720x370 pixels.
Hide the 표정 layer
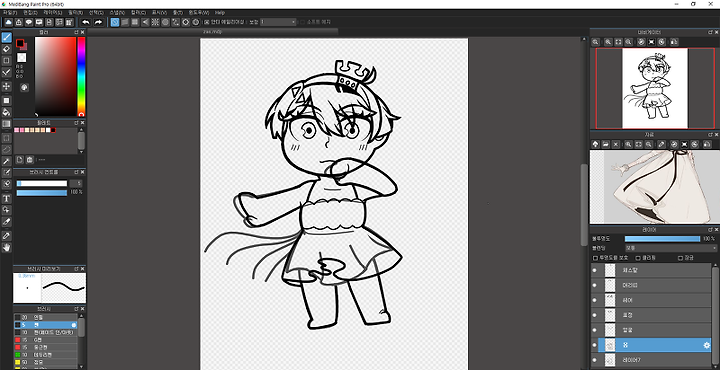click(x=595, y=315)
